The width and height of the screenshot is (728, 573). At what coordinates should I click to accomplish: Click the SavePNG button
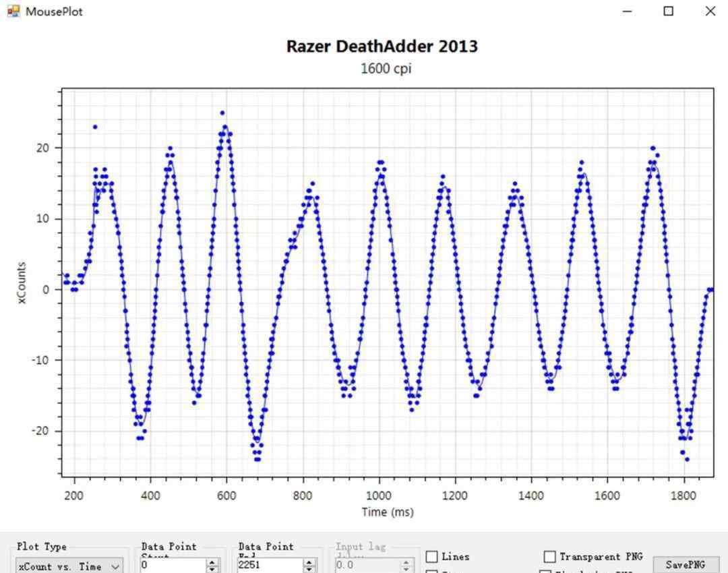click(x=686, y=564)
